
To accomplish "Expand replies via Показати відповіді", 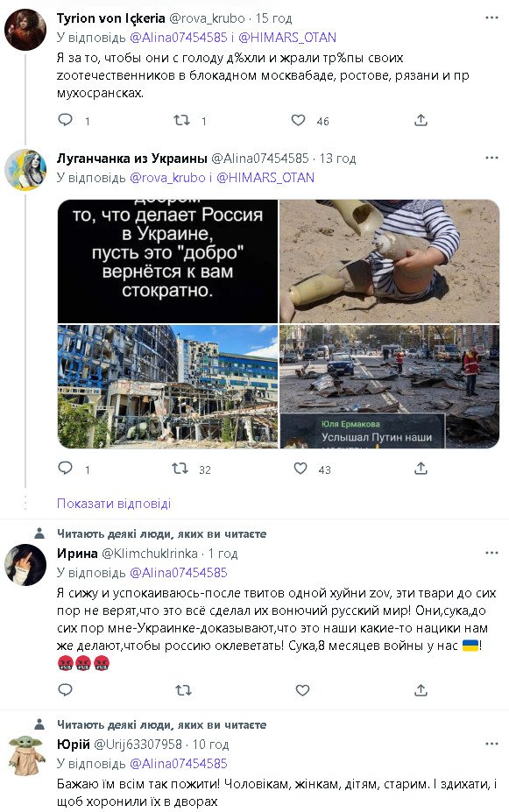I will tap(114, 504).
